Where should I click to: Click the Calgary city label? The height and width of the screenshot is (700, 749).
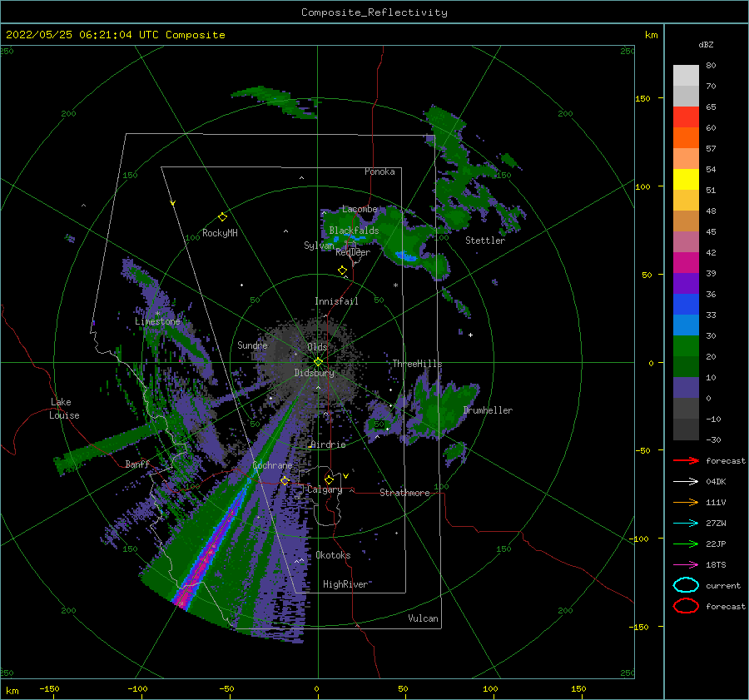pyautogui.click(x=325, y=489)
